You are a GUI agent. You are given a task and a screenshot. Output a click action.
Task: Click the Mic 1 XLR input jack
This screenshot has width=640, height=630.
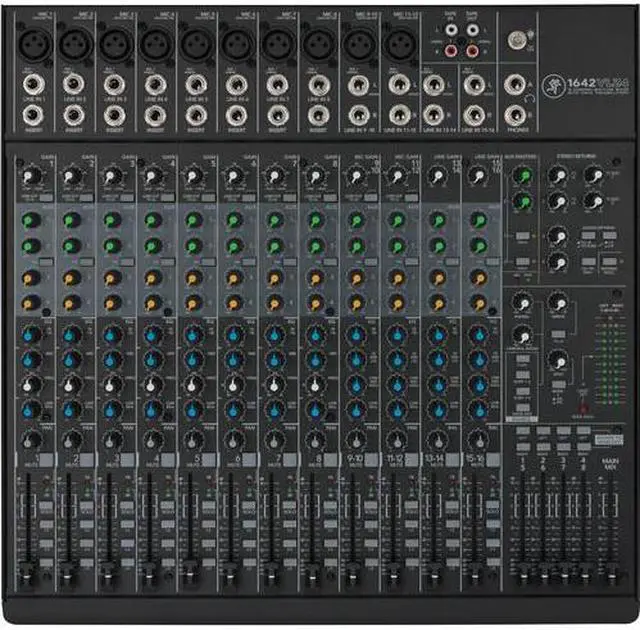pos(32,43)
